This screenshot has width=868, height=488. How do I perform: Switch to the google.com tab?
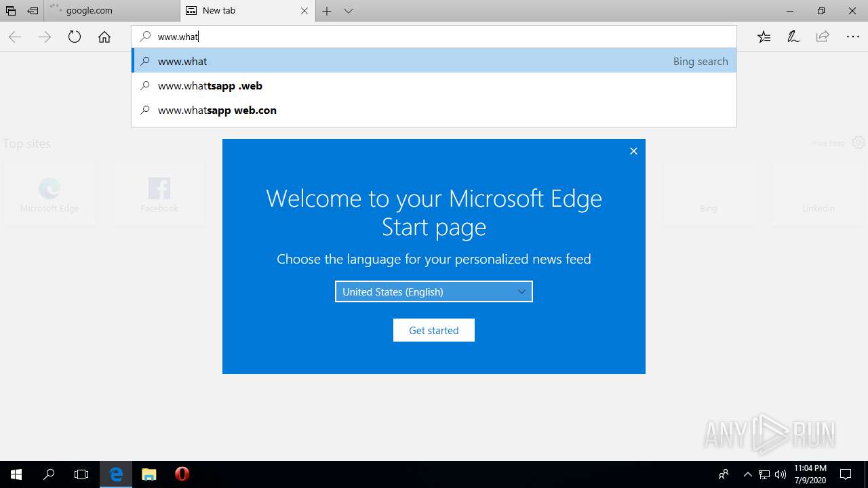pyautogui.click(x=112, y=11)
